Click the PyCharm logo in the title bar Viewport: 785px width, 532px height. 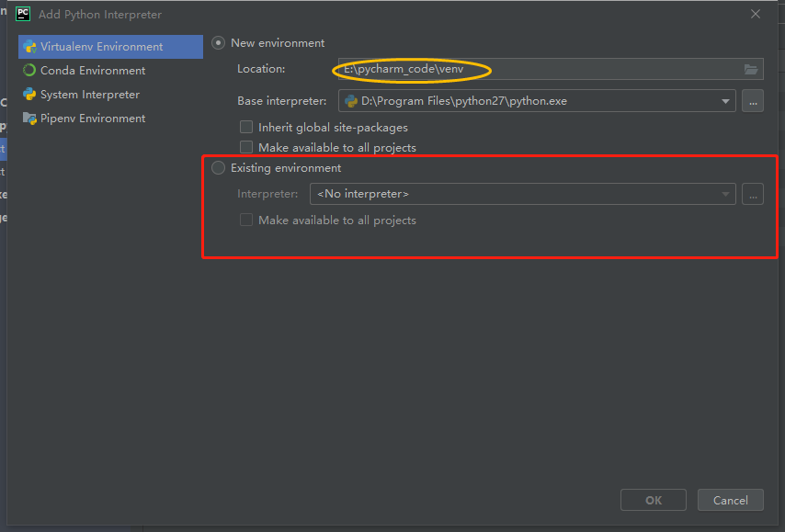tap(23, 14)
